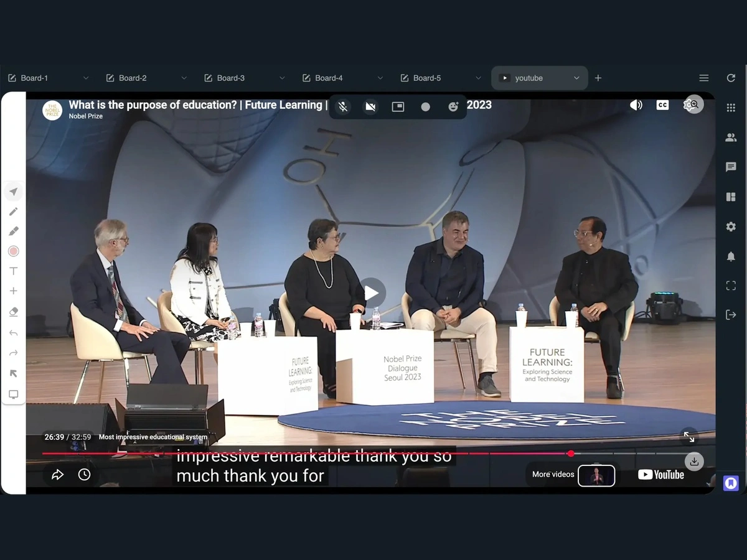Open the emoji reactions button
Viewport: 747px width, 560px height.
click(x=453, y=106)
